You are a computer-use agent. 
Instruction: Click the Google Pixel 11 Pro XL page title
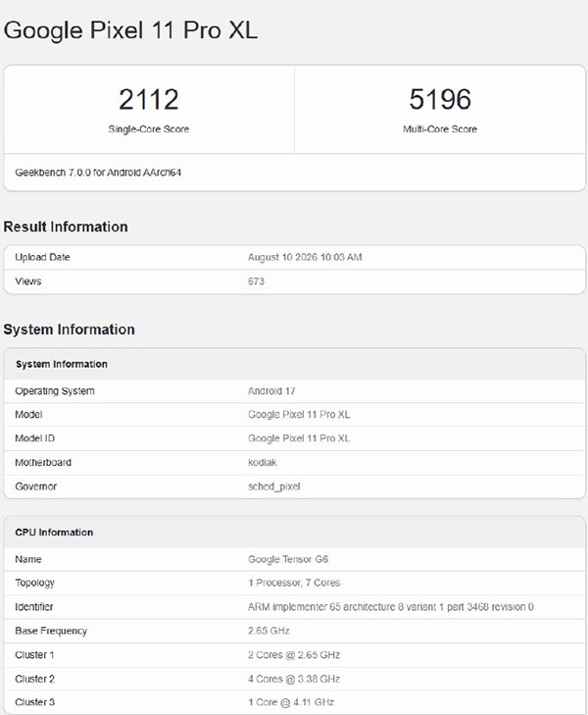tap(130, 30)
